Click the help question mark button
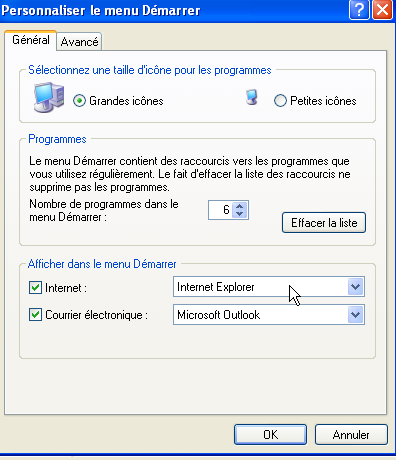This screenshot has width=396, height=460. [x=359, y=10]
